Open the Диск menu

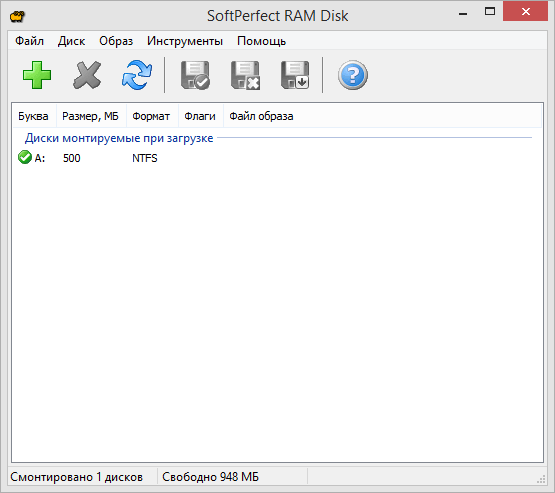click(71, 41)
